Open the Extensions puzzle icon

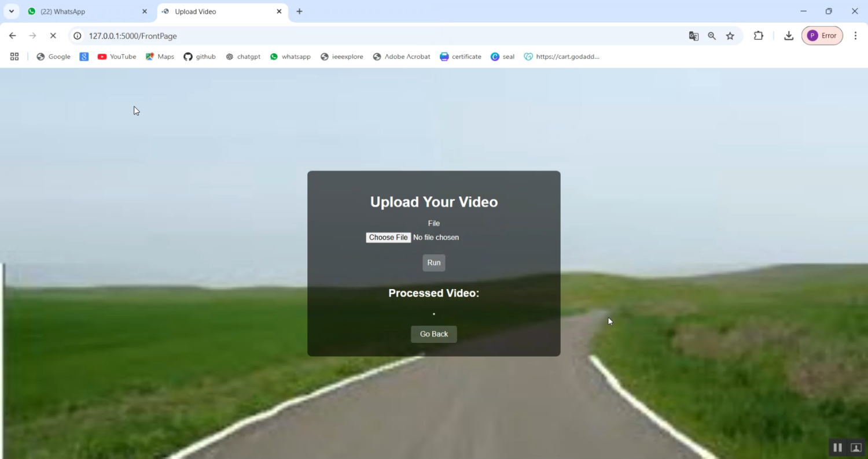coord(758,36)
